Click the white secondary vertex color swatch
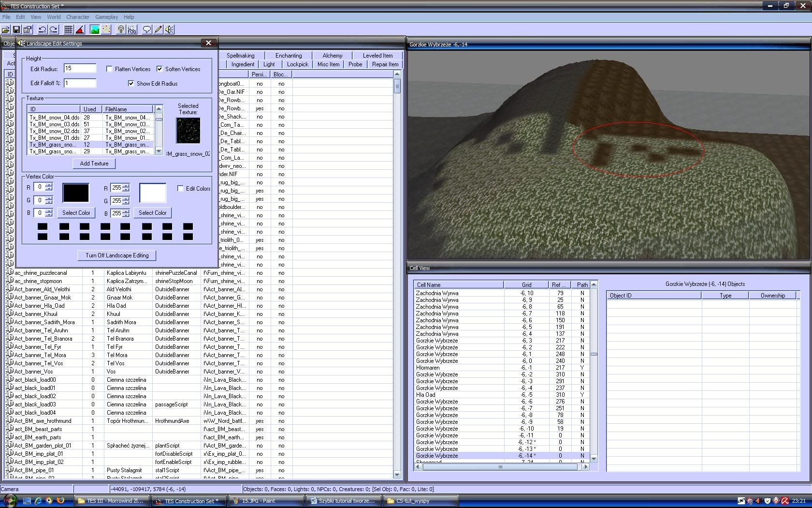 pyautogui.click(x=152, y=193)
